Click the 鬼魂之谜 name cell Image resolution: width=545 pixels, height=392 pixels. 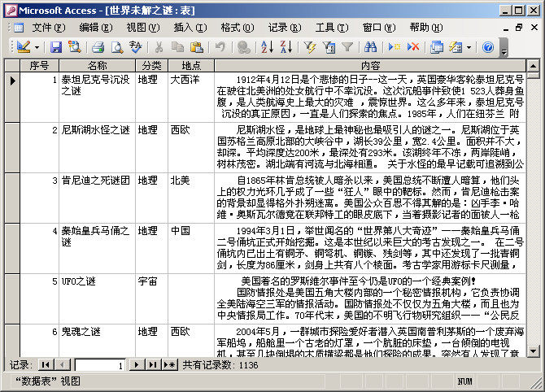(x=97, y=341)
